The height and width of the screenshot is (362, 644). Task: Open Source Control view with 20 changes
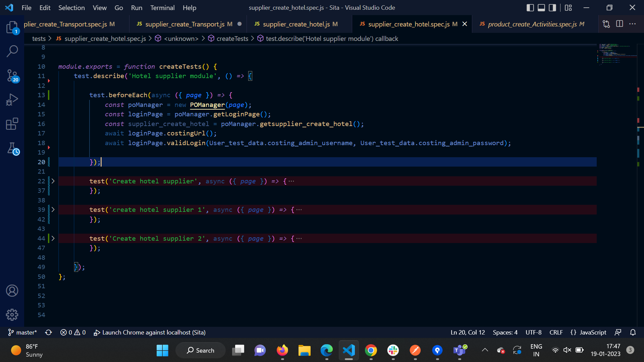[x=12, y=76]
